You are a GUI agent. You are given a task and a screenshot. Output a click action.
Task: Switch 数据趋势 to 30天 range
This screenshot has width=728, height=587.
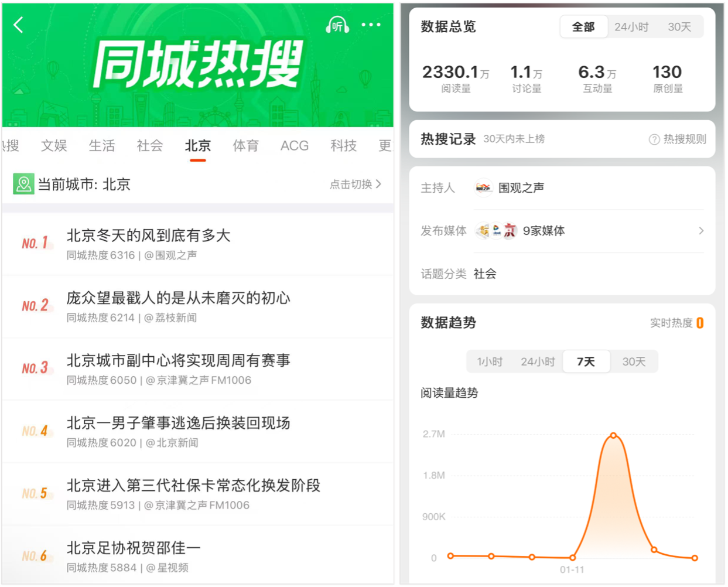click(634, 361)
